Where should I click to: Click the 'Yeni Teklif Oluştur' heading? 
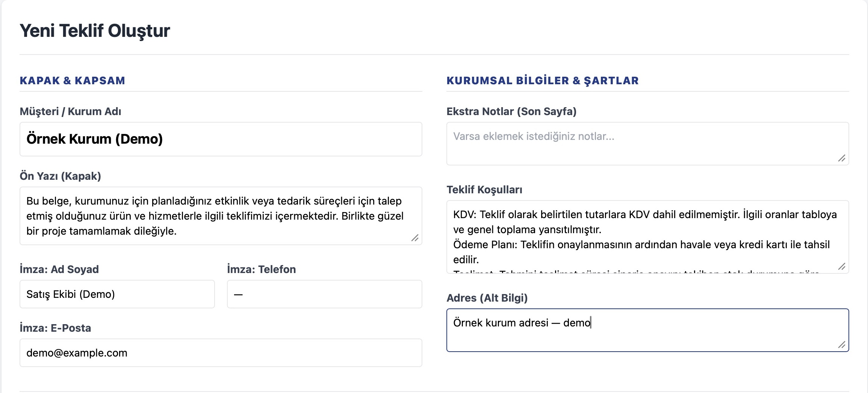point(95,31)
